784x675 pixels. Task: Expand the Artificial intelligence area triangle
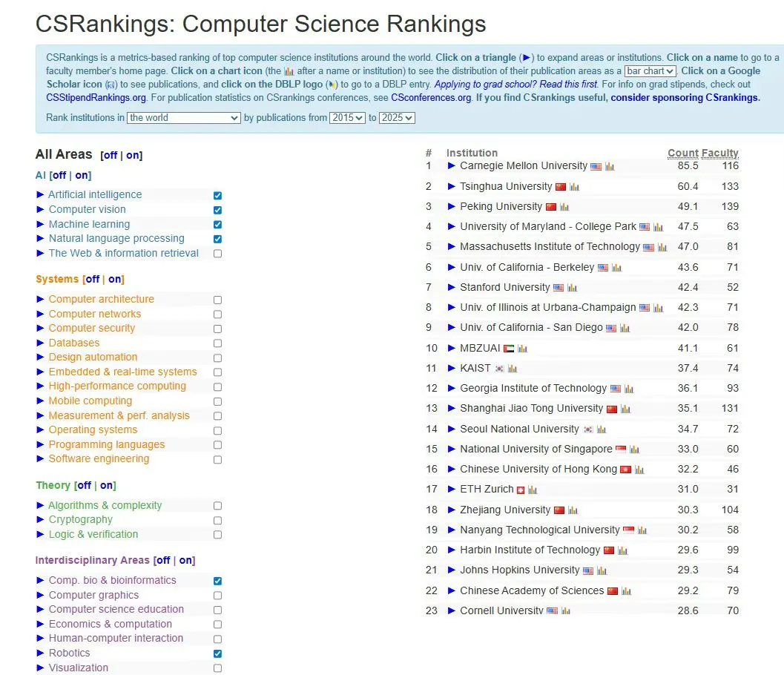click(41, 194)
